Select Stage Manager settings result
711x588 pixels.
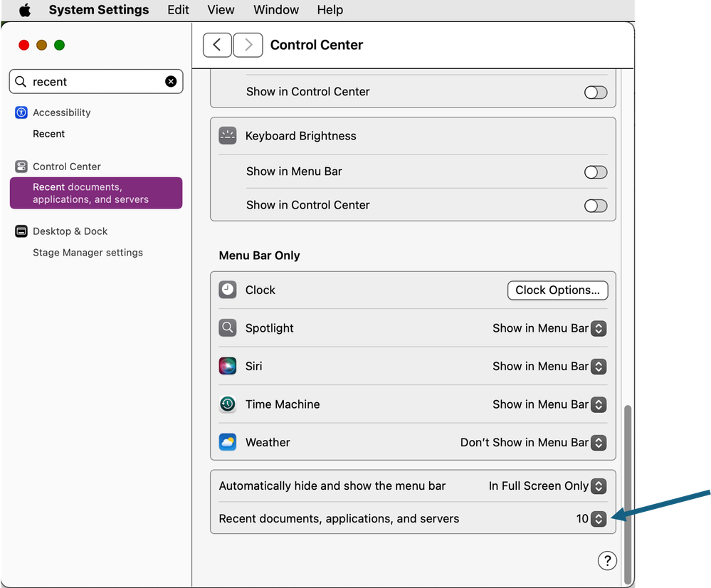(x=88, y=253)
